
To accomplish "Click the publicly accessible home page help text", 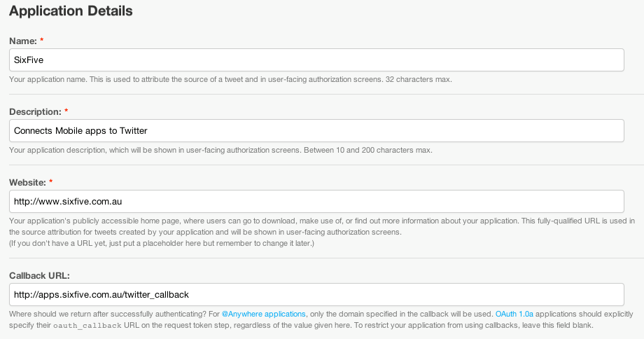I will tap(322, 226).
